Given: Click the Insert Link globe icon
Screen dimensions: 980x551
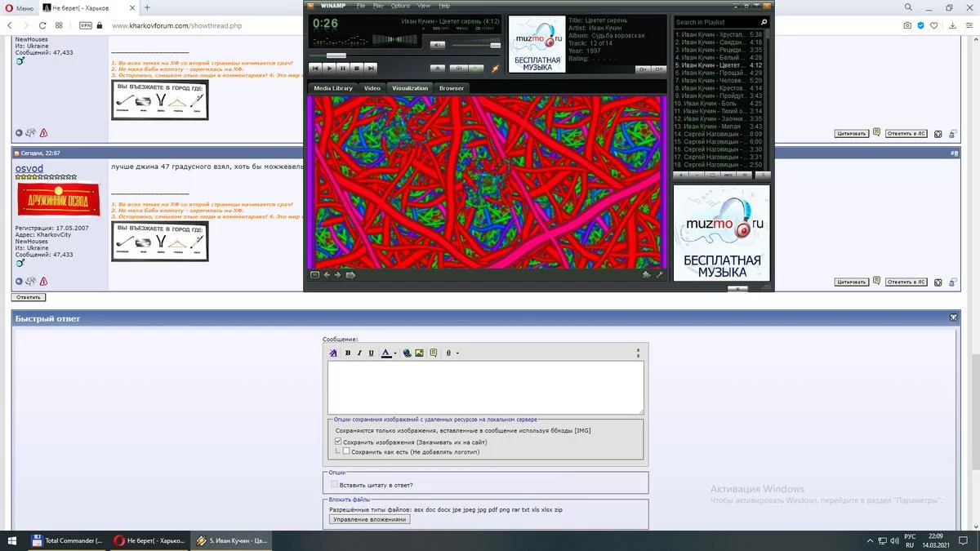Looking at the screenshot, I should pos(408,353).
